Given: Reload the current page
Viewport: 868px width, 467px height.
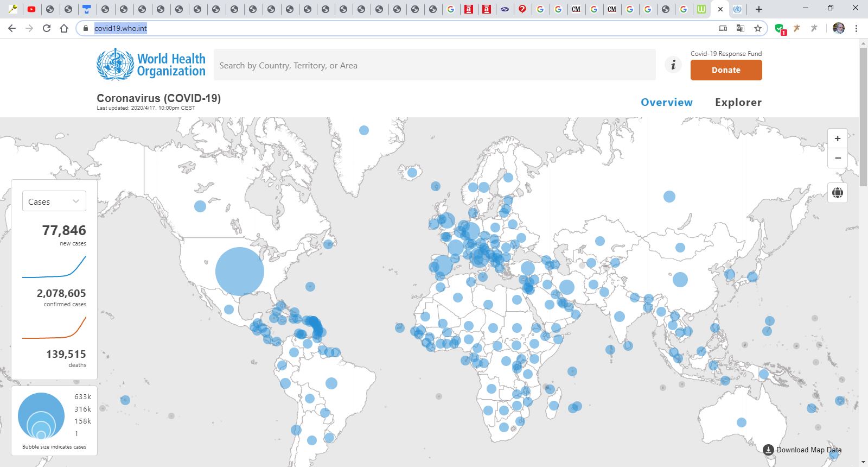Looking at the screenshot, I should click(x=47, y=28).
